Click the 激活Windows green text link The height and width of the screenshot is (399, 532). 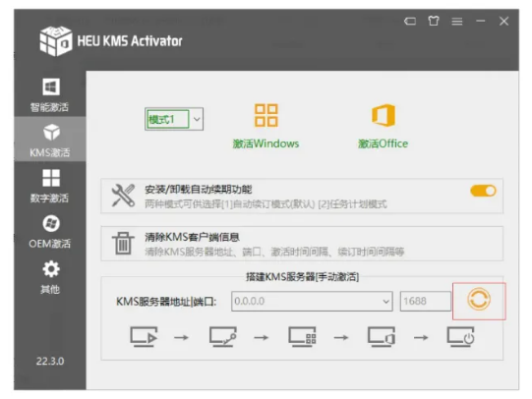pyautogui.click(x=266, y=143)
